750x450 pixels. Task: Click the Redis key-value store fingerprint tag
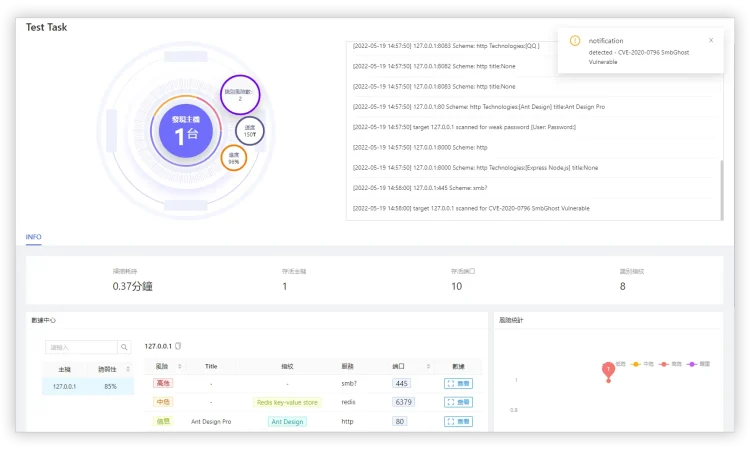[287, 402]
